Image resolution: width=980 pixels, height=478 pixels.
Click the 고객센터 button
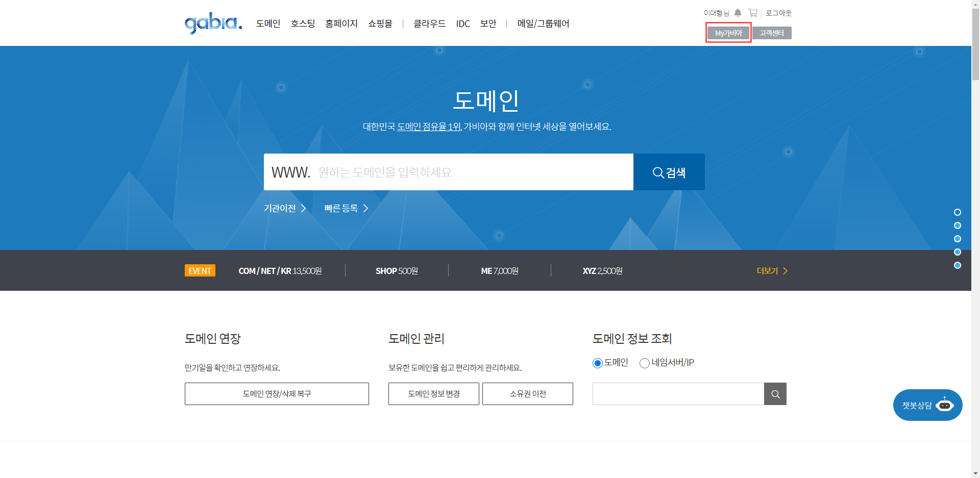772,33
